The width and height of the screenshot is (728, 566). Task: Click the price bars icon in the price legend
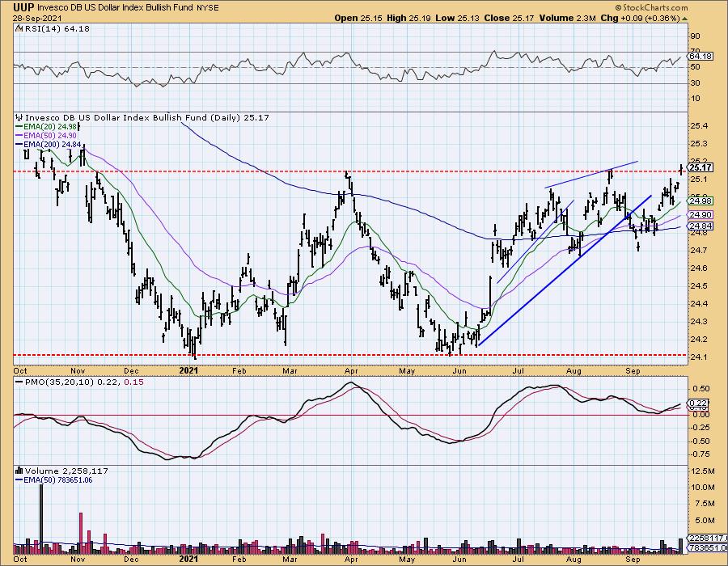19,117
